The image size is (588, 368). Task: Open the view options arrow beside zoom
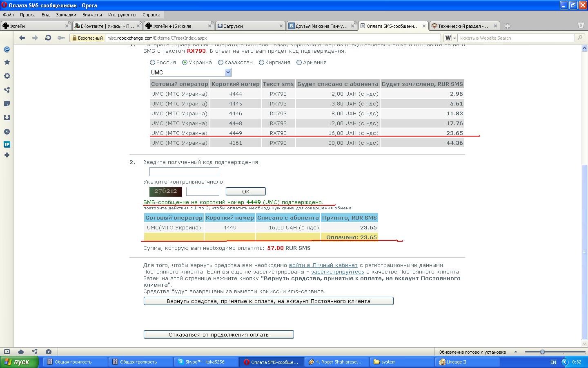(x=515, y=352)
